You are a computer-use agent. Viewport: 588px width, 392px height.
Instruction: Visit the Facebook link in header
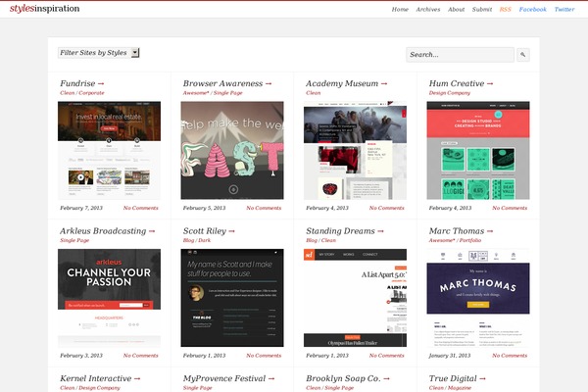(x=532, y=10)
